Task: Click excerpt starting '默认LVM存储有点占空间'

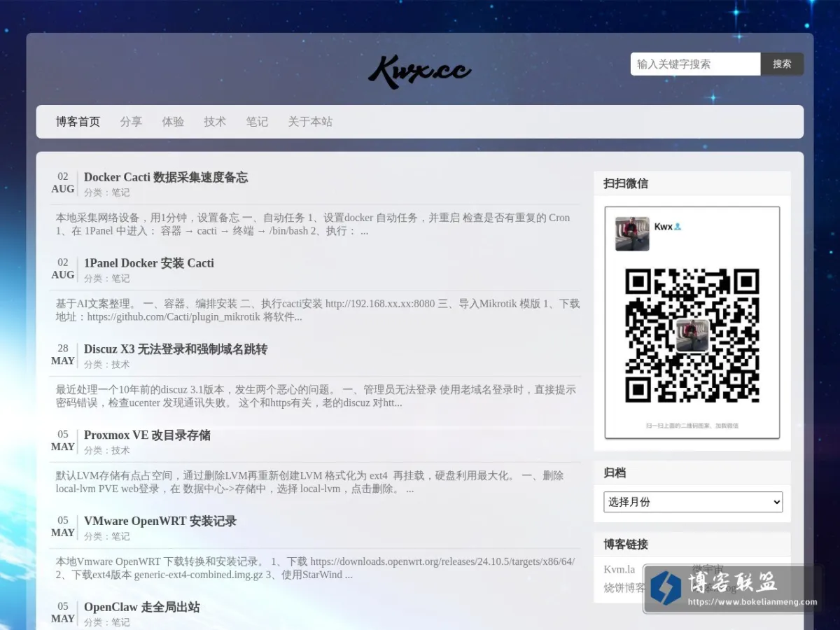Action: tap(310, 482)
